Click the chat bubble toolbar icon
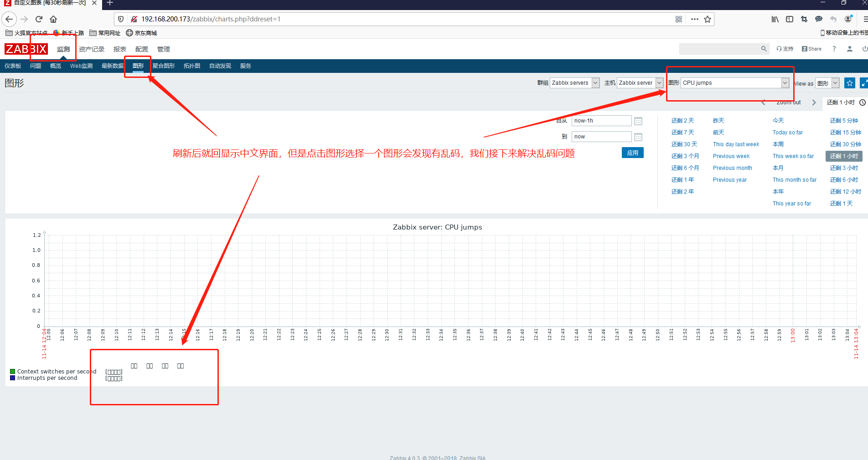 [819, 19]
